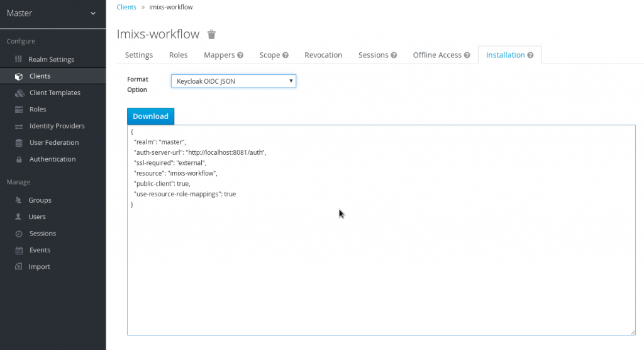
Task: Open Groups in the Manage section
Action: (40, 200)
